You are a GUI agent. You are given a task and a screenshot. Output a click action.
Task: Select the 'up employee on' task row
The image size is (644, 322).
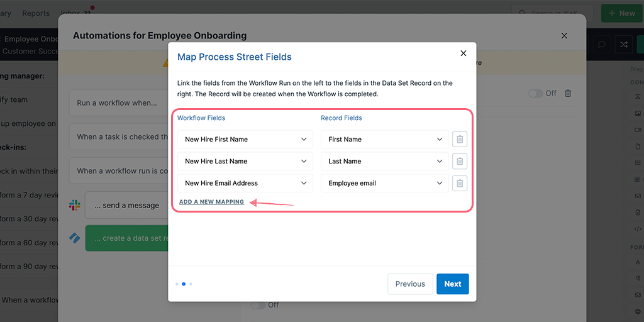[29, 123]
